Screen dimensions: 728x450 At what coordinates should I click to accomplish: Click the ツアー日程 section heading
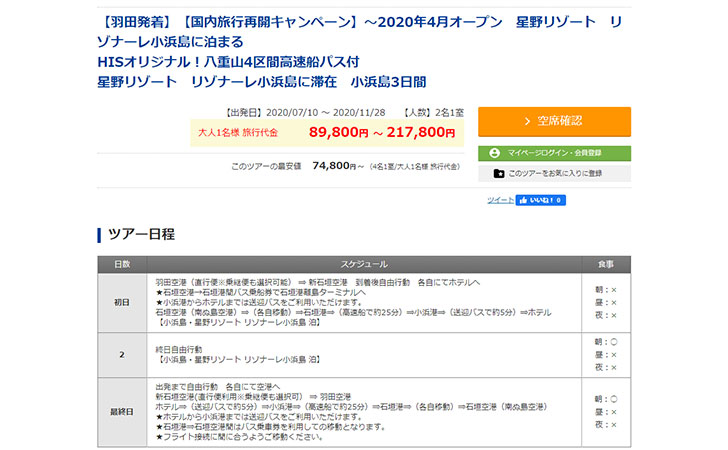(x=141, y=234)
